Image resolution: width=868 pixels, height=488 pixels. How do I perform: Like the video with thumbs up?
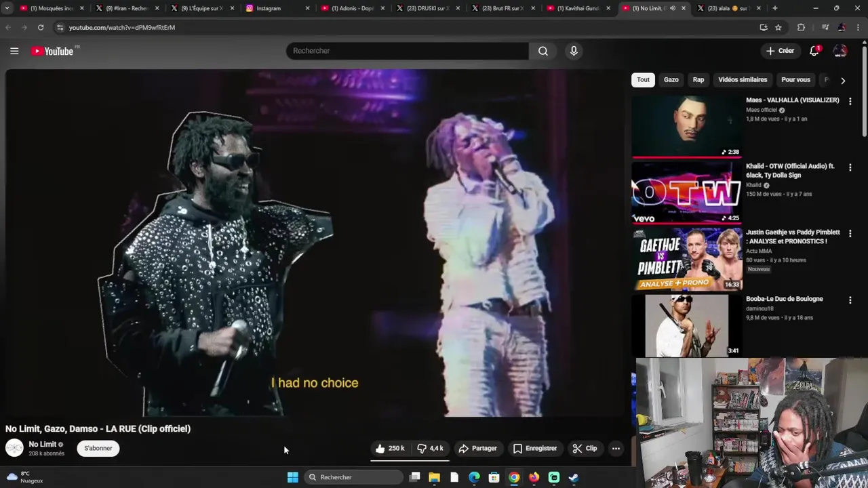(390, 448)
